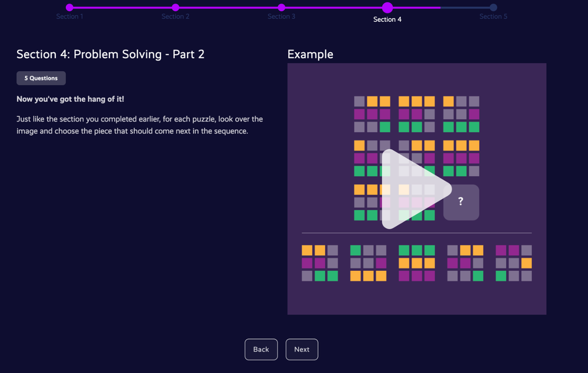The width and height of the screenshot is (588, 373).
Task: Select the middle answer option pattern
Action: coord(416,262)
